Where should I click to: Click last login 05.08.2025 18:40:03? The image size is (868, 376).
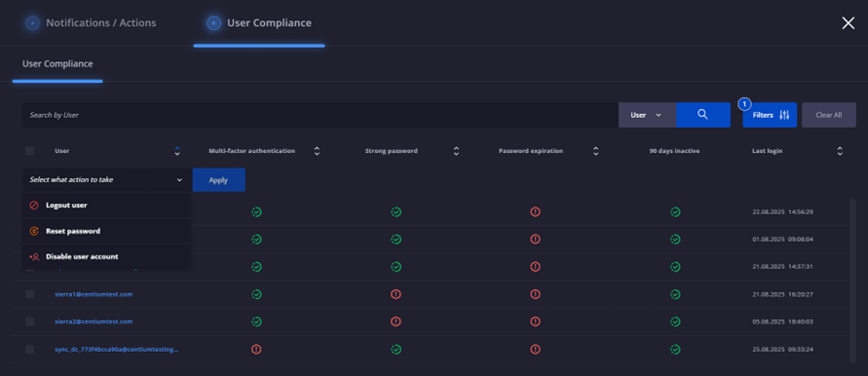tap(782, 321)
